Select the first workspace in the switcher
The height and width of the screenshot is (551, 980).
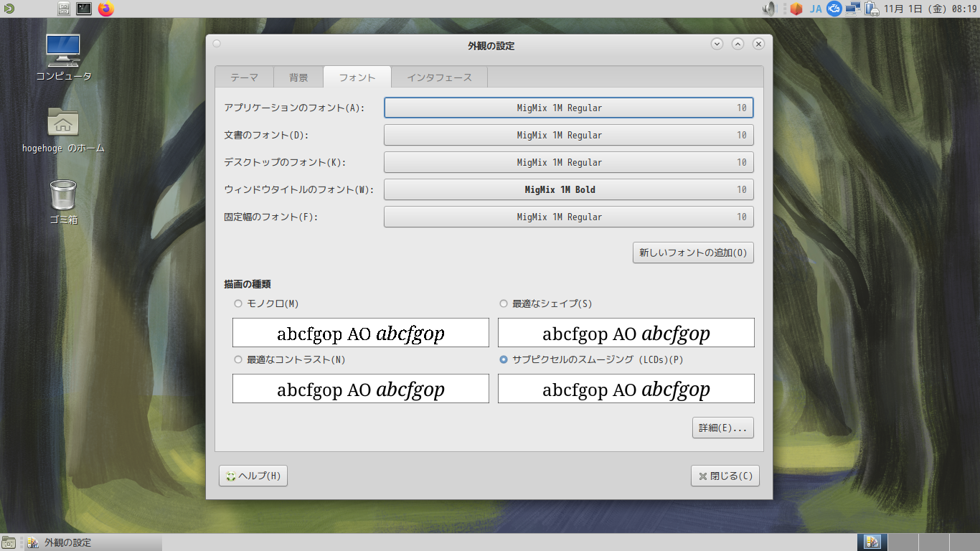click(872, 542)
